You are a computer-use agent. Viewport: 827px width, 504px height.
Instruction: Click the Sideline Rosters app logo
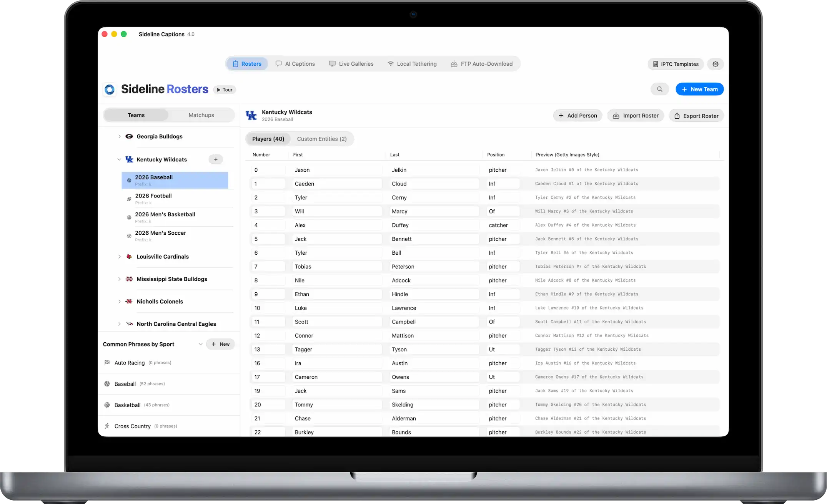click(x=110, y=90)
